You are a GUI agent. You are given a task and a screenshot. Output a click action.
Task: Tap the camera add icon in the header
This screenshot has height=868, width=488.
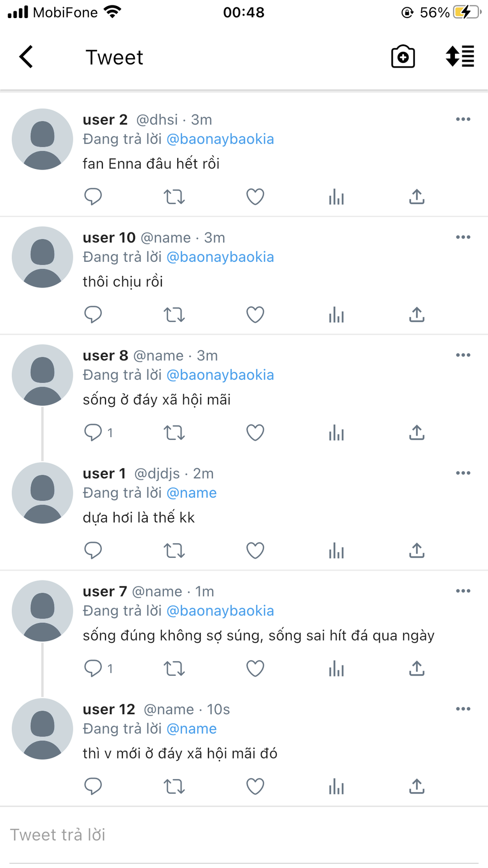click(403, 57)
